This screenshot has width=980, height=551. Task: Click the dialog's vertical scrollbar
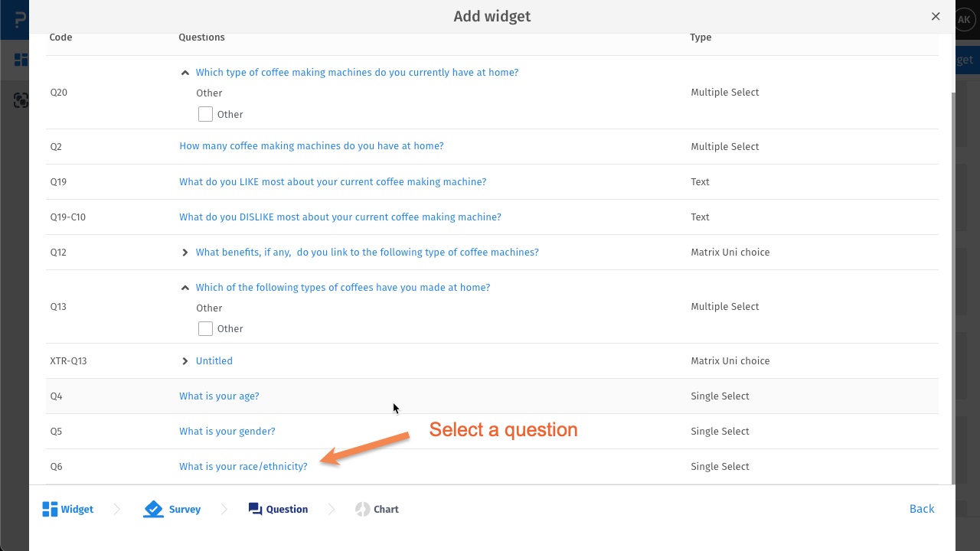click(x=953, y=283)
